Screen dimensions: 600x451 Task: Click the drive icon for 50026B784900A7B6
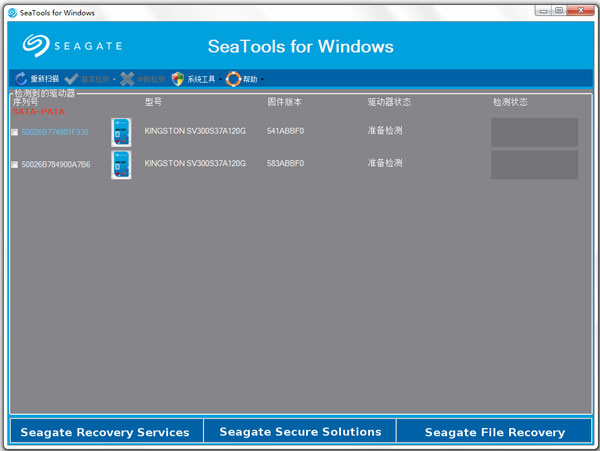pyautogui.click(x=121, y=164)
